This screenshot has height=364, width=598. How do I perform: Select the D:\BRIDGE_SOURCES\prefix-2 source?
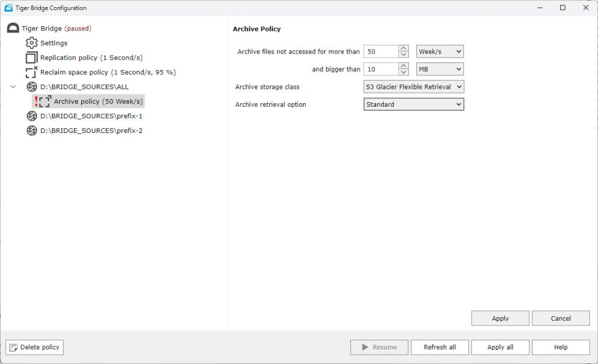pyautogui.click(x=91, y=131)
